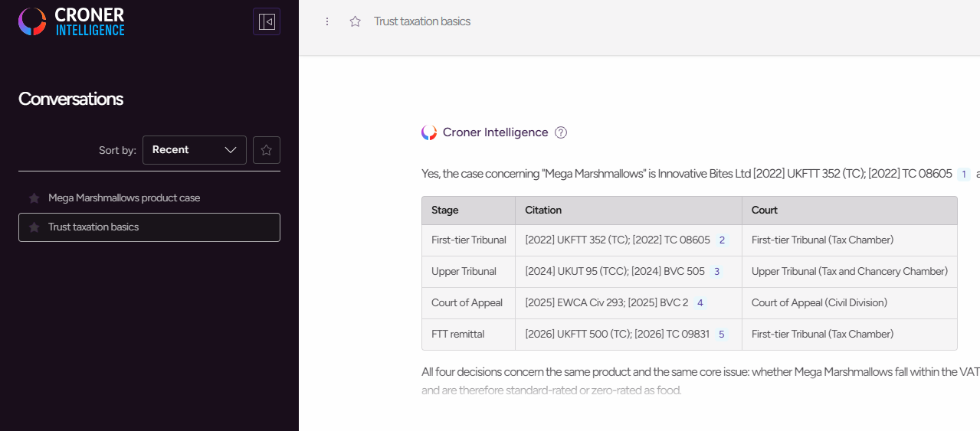Open citation reference 3 for Upper Tribunal
This screenshot has width=980, height=431.
pos(716,272)
